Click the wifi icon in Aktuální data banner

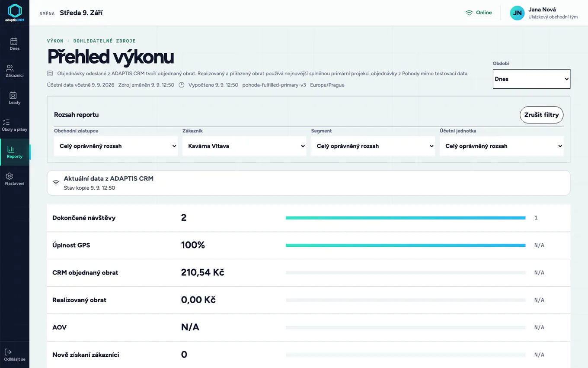(56, 182)
